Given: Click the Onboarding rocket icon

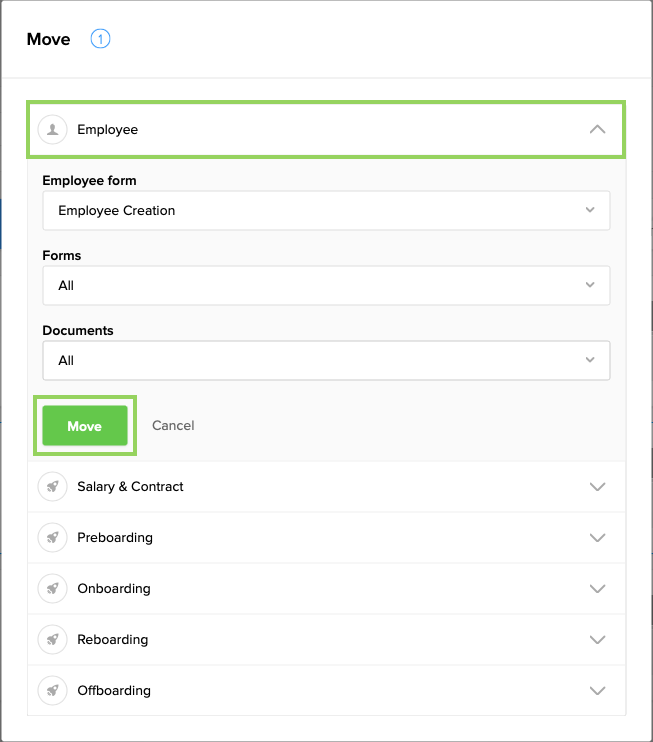Looking at the screenshot, I should [x=52, y=589].
